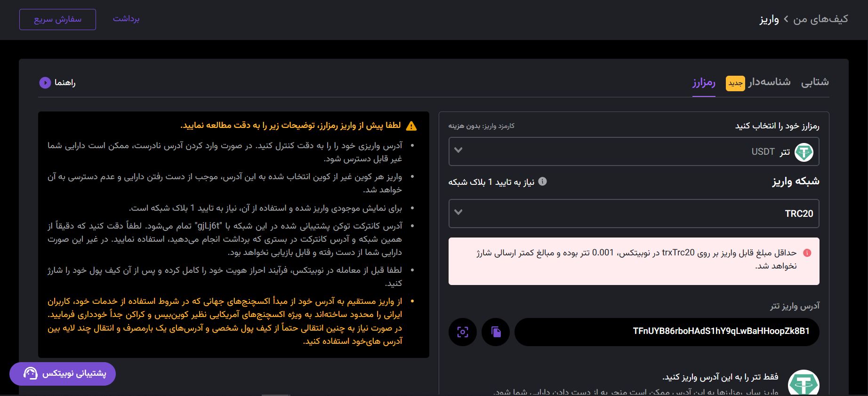
Task: Play the راهنما guide icon
Action: (x=45, y=83)
